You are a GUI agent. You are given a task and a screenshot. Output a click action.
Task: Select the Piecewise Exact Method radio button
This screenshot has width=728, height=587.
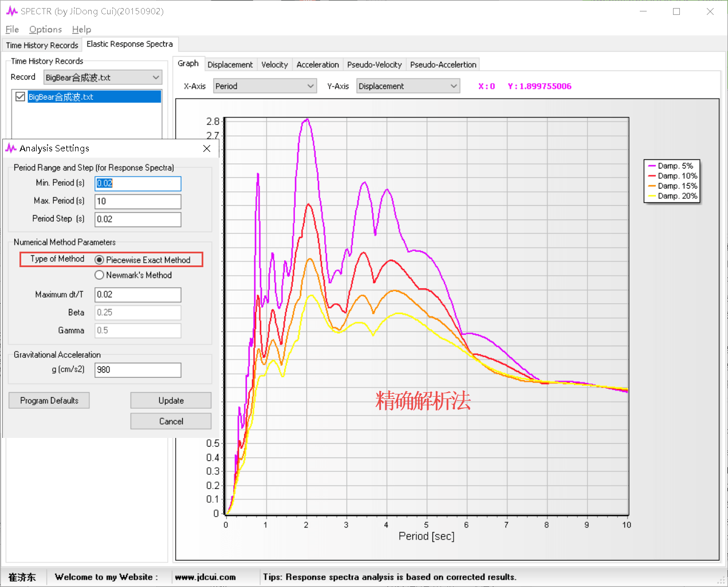[99, 260]
